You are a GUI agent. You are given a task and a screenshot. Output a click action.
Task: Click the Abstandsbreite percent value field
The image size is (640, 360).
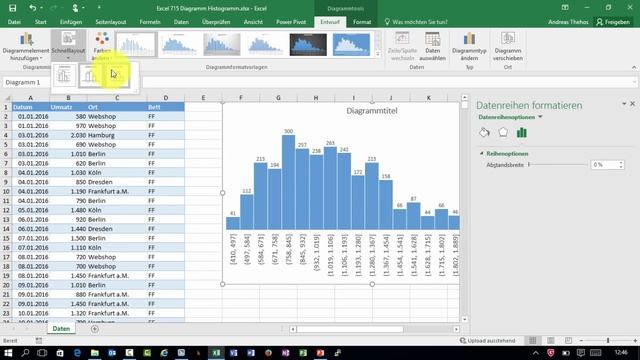click(604, 165)
